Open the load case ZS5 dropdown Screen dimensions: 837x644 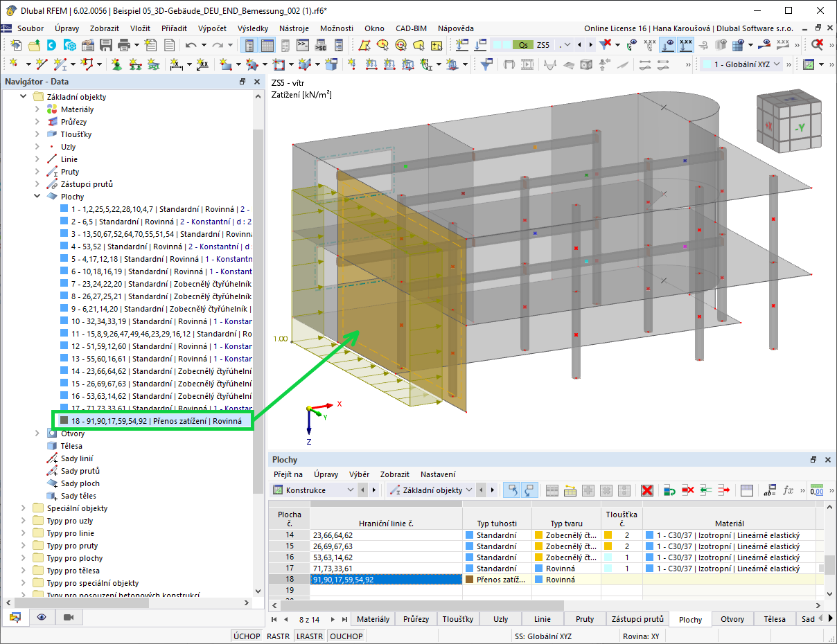pyautogui.click(x=567, y=45)
